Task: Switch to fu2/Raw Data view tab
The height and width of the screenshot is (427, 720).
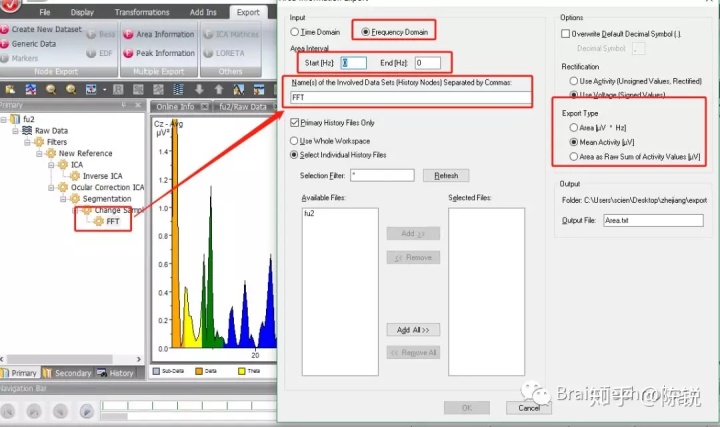Action: 242,107
